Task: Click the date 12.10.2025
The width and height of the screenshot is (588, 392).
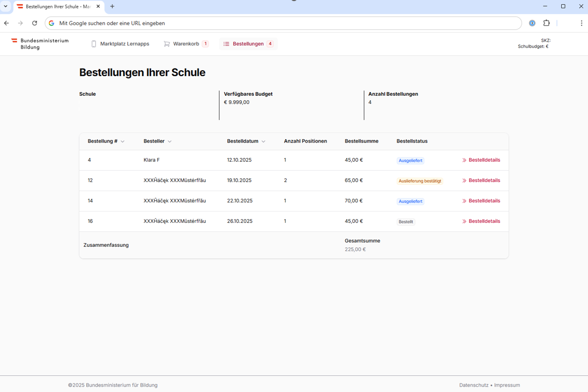Action: pyautogui.click(x=239, y=160)
